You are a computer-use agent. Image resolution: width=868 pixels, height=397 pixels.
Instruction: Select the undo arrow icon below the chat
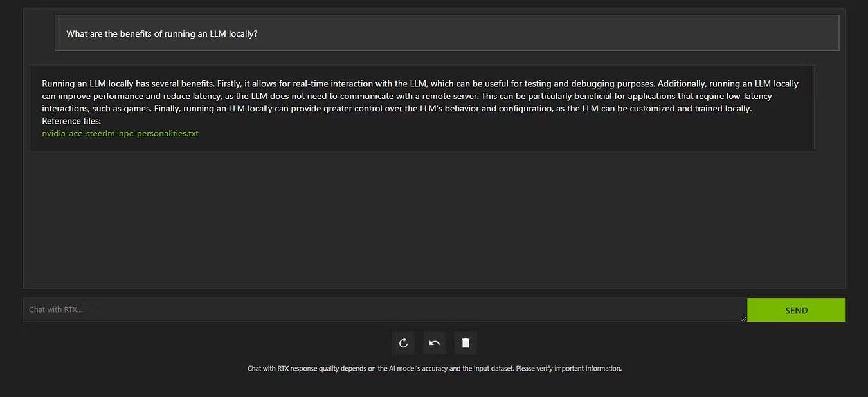[x=434, y=342]
